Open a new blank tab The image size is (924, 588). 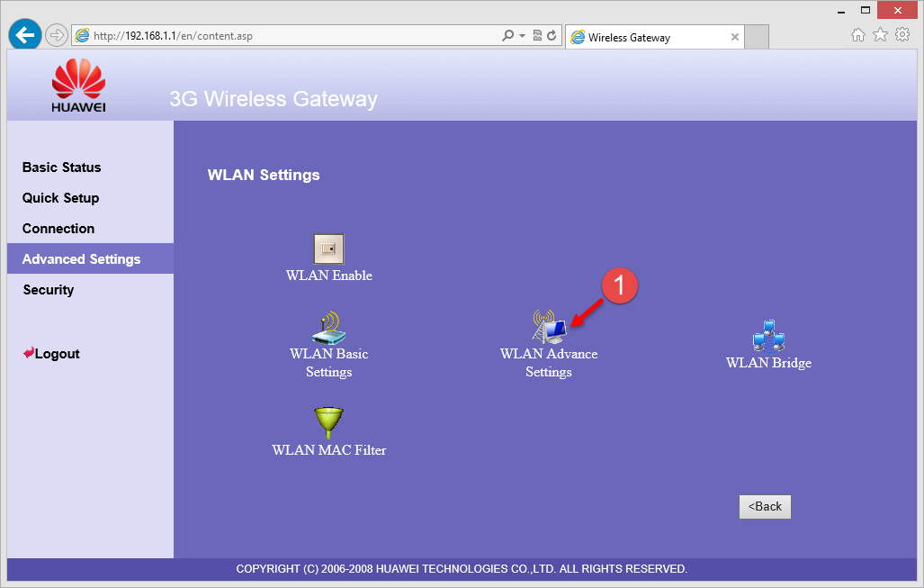pos(757,37)
